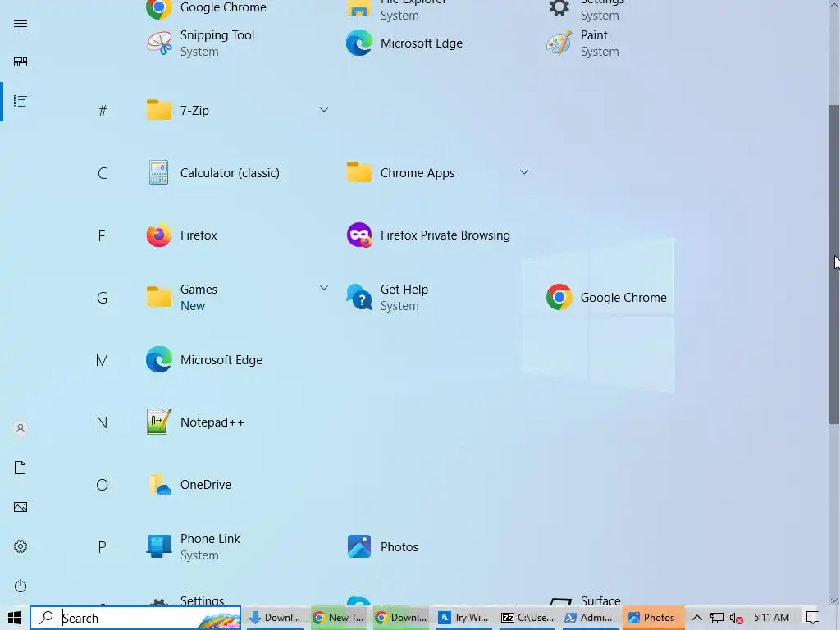Open Documents icon in sidebar
The image size is (840, 630).
[x=21, y=468]
